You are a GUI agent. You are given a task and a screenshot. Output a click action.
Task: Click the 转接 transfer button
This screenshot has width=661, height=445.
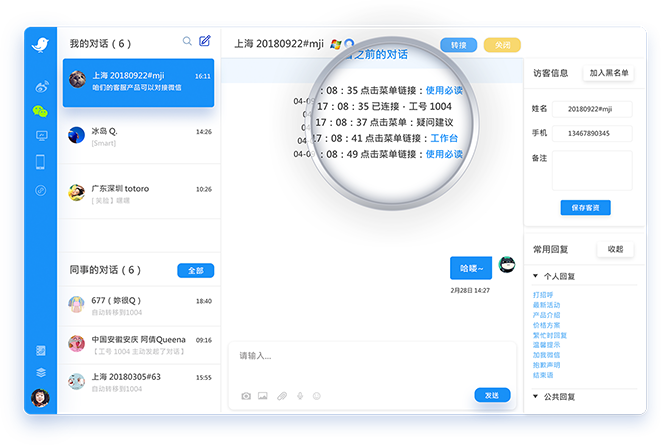[x=458, y=45]
